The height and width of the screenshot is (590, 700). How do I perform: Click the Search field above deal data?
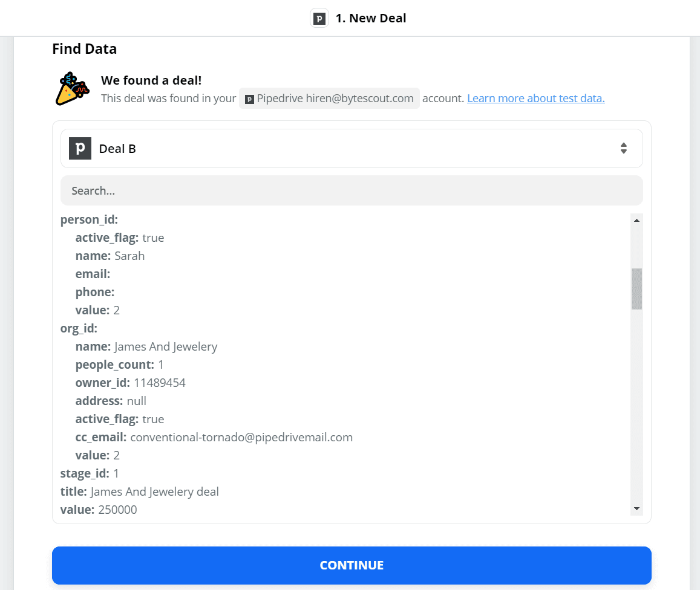click(351, 190)
